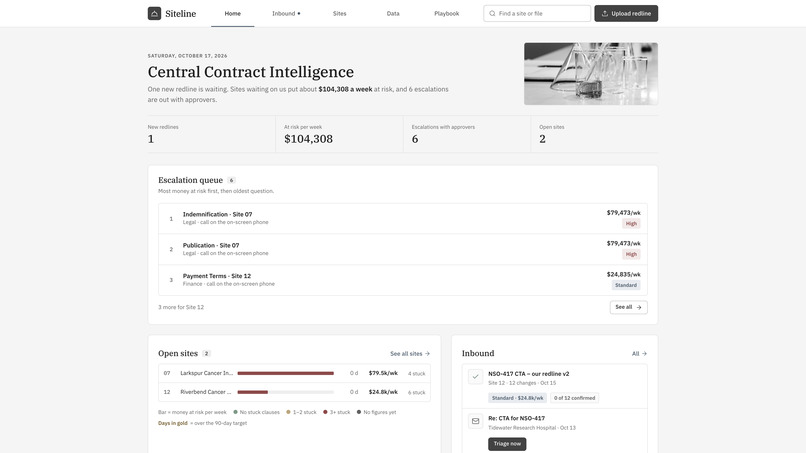806x453 pixels.
Task: Click the Triage now button
Action: tap(507, 444)
